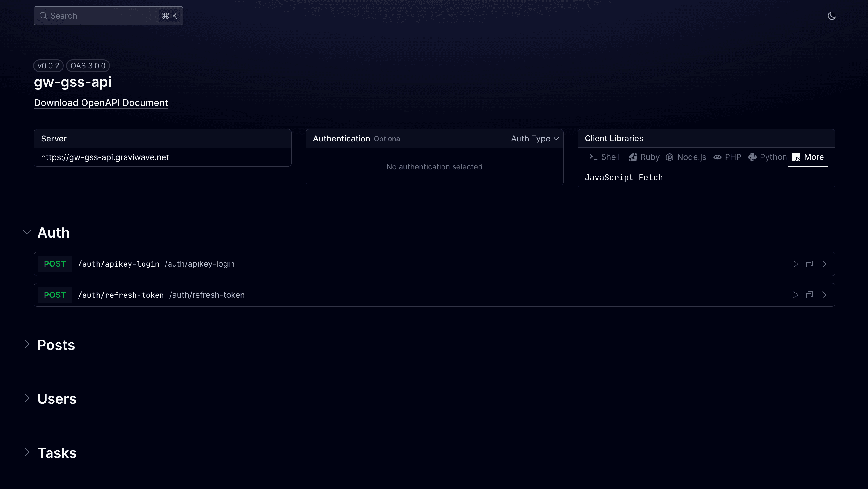Expand the Users section

[x=27, y=398]
